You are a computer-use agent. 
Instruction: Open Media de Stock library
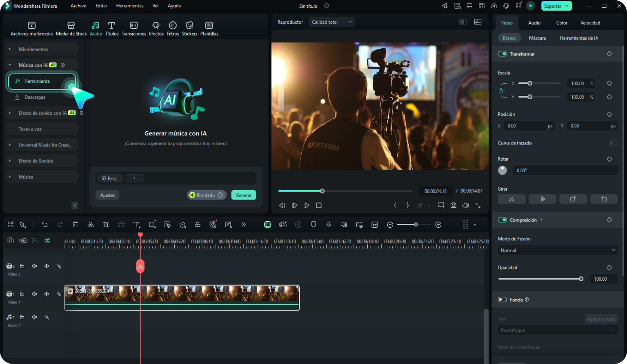point(71,29)
